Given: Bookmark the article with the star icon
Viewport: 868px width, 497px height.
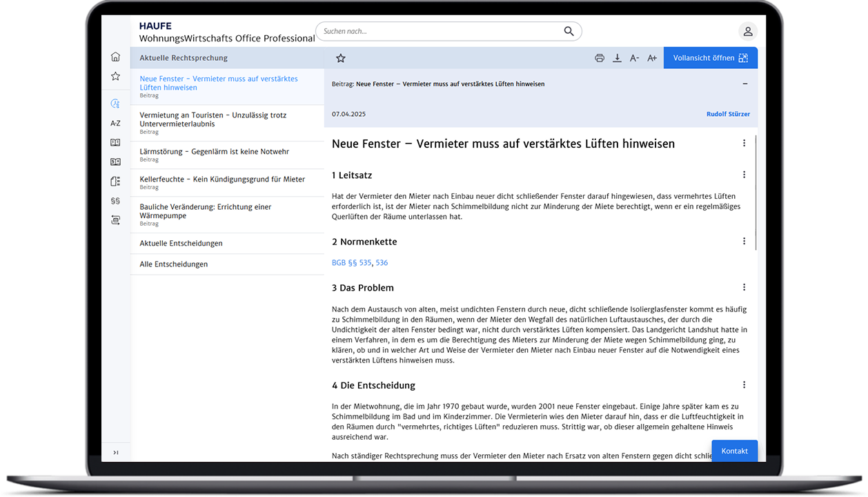Looking at the screenshot, I should tap(340, 58).
